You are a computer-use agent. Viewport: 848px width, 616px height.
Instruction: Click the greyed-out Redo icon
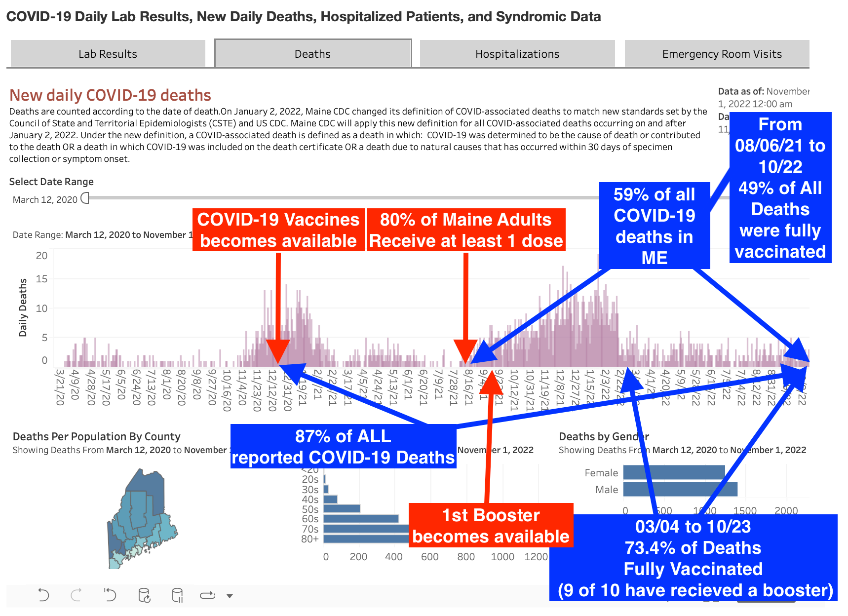pos(76,595)
